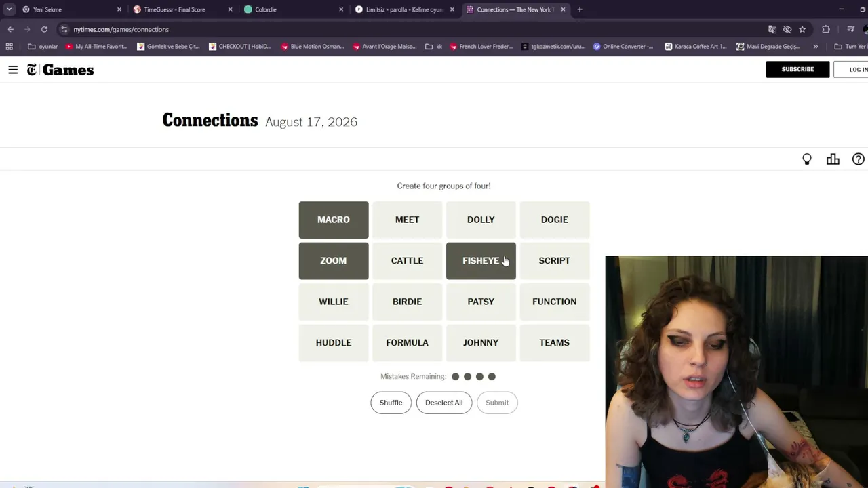This screenshot has height=488, width=868.
Task: Open the help question mark icon
Action: click(859, 159)
